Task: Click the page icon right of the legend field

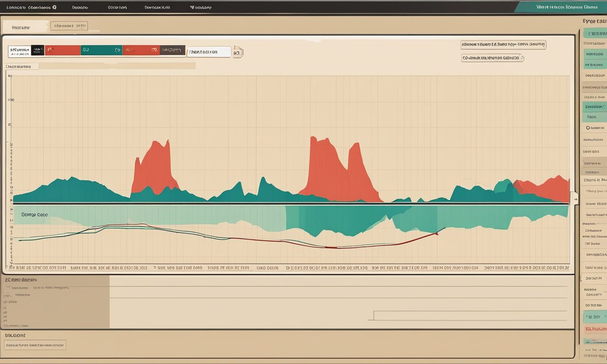Action: [238, 52]
